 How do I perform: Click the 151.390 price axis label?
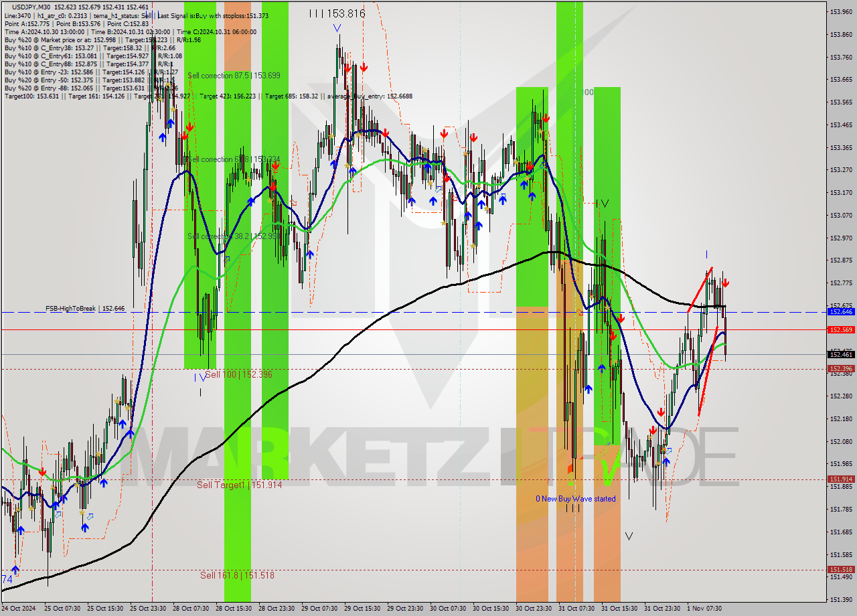(x=841, y=599)
